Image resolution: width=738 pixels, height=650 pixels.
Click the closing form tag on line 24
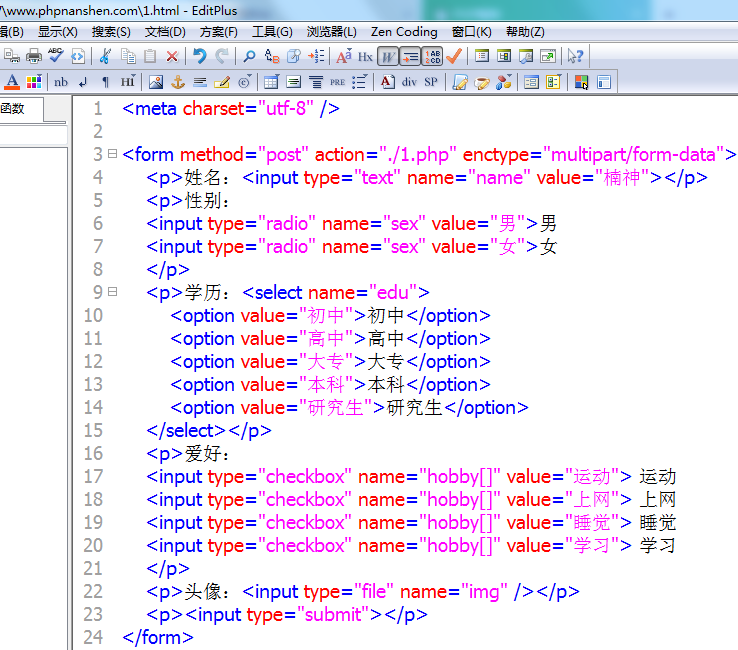click(x=158, y=637)
